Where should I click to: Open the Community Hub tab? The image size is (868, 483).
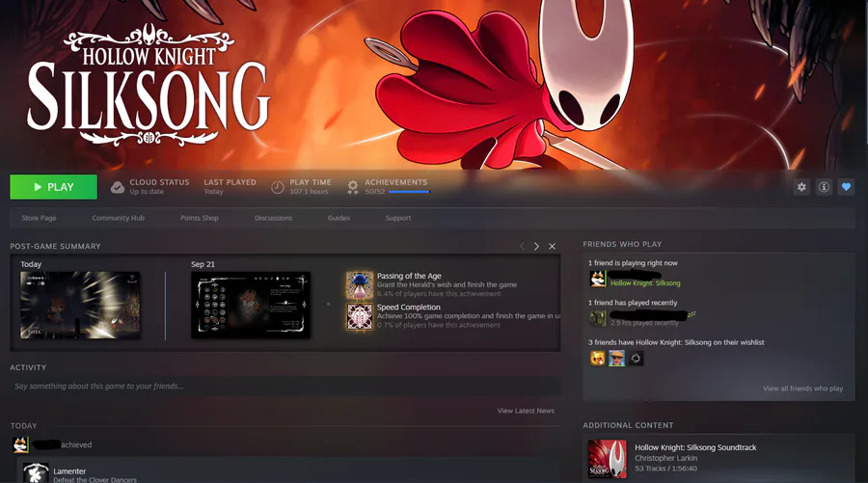118,218
